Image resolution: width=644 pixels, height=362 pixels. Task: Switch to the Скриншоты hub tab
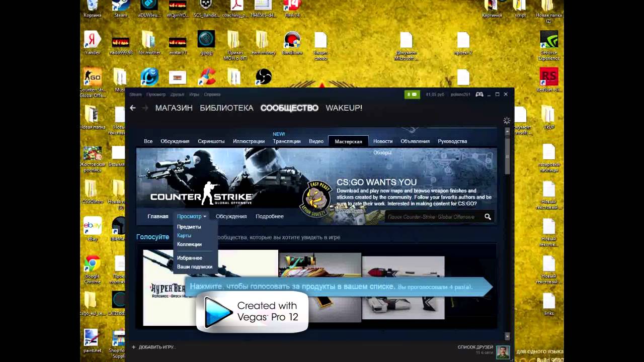click(211, 141)
